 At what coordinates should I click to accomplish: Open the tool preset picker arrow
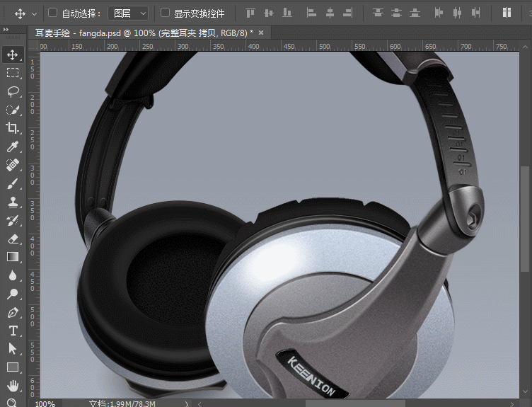pos(34,14)
